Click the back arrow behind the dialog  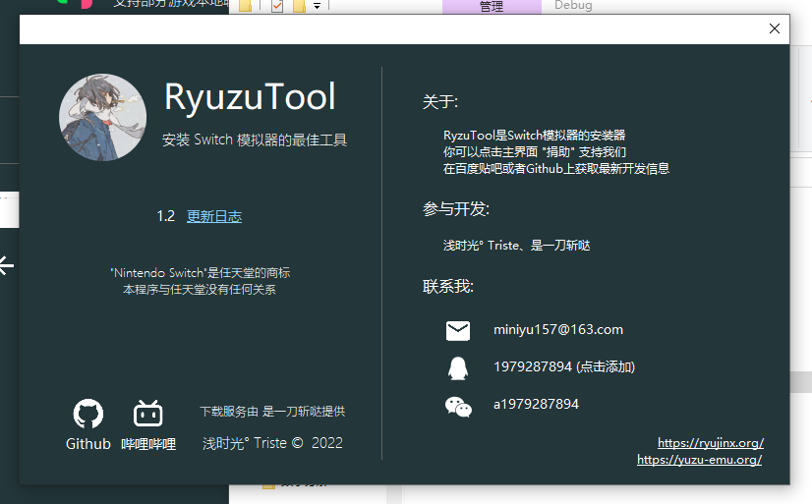(7, 265)
